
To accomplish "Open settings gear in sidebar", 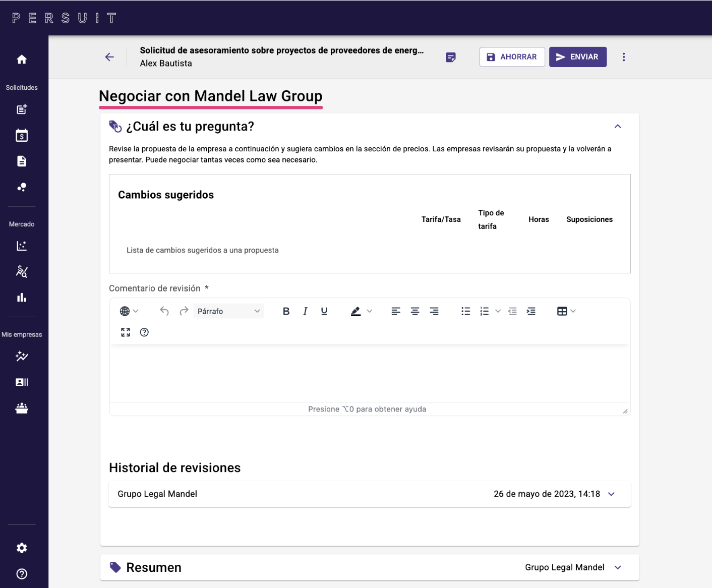I will (22, 548).
